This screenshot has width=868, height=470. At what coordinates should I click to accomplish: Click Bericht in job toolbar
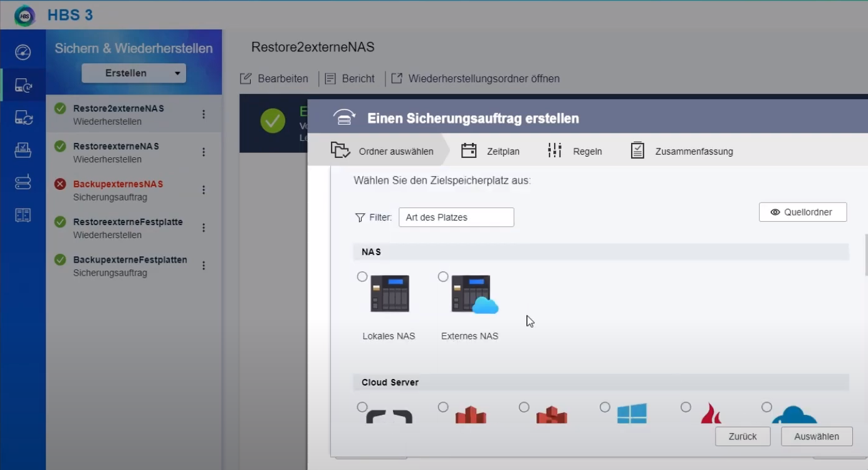[x=350, y=79]
